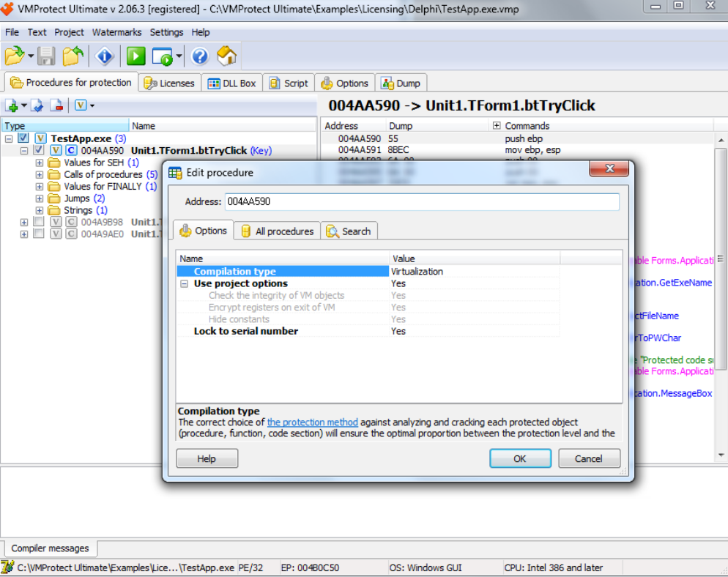Click the V icon beside TestApp.exe

(40, 138)
